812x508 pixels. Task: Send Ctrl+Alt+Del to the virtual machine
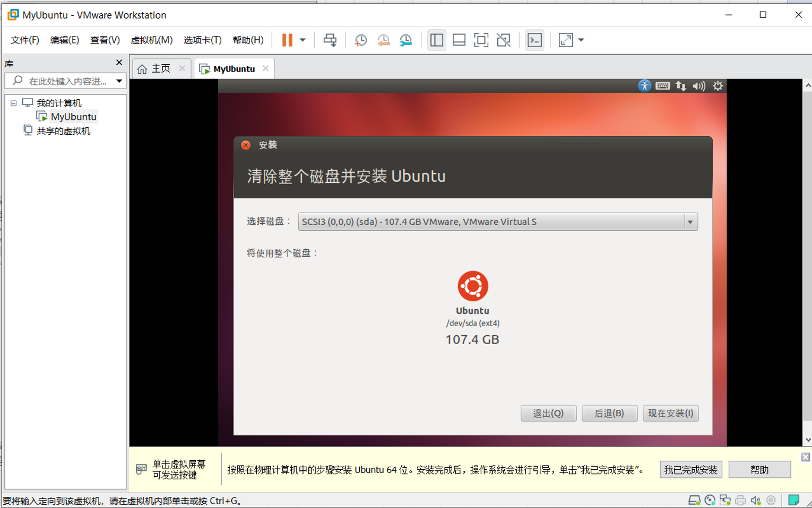[x=330, y=40]
